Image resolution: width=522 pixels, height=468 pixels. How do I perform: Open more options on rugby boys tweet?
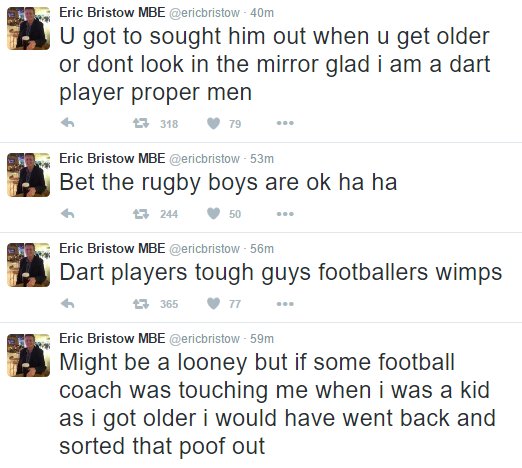coord(285,214)
